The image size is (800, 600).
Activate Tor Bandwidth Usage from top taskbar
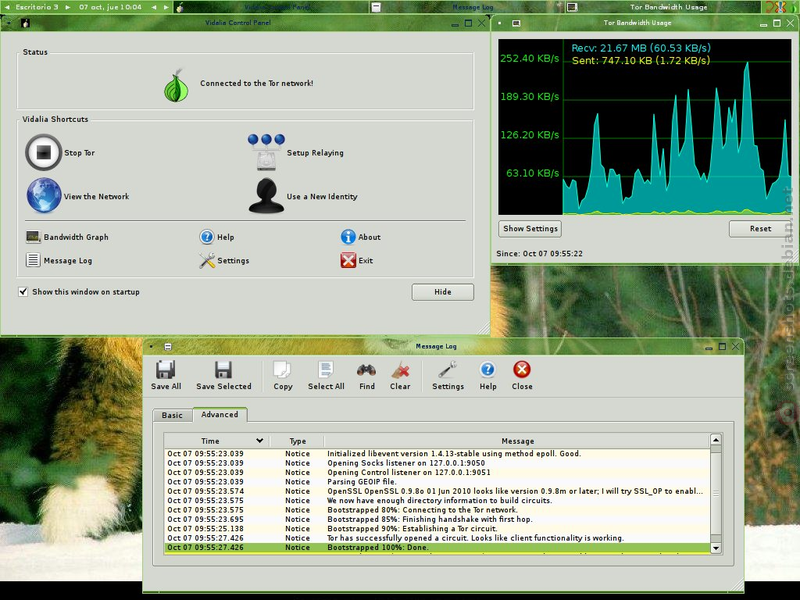pyautogui.click(x=662, y=7)
